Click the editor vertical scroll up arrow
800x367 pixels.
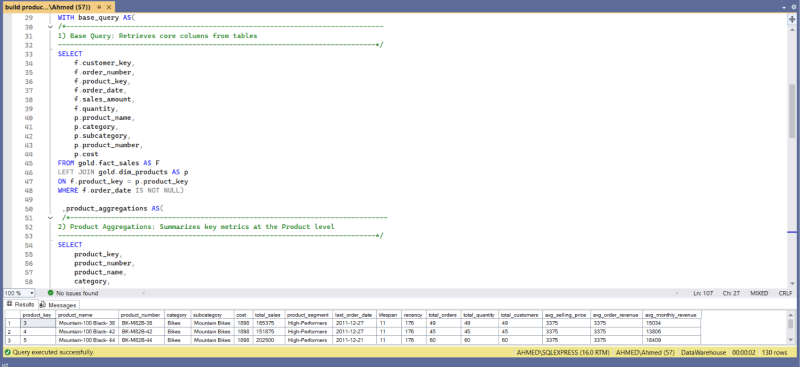(792, 30)
